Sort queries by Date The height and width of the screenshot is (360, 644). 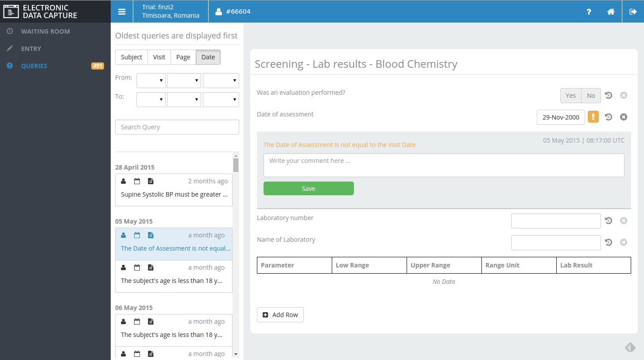pyautogui.click(x=208, y=57)
